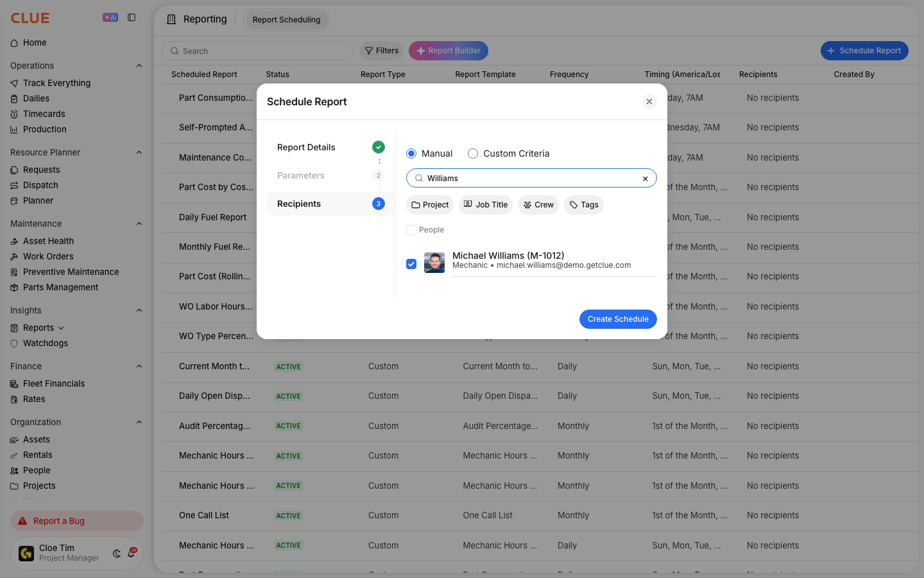Select the Custom Criteria radio option
Viewport: 924px width, 578px height.
(x=473, y=153)
